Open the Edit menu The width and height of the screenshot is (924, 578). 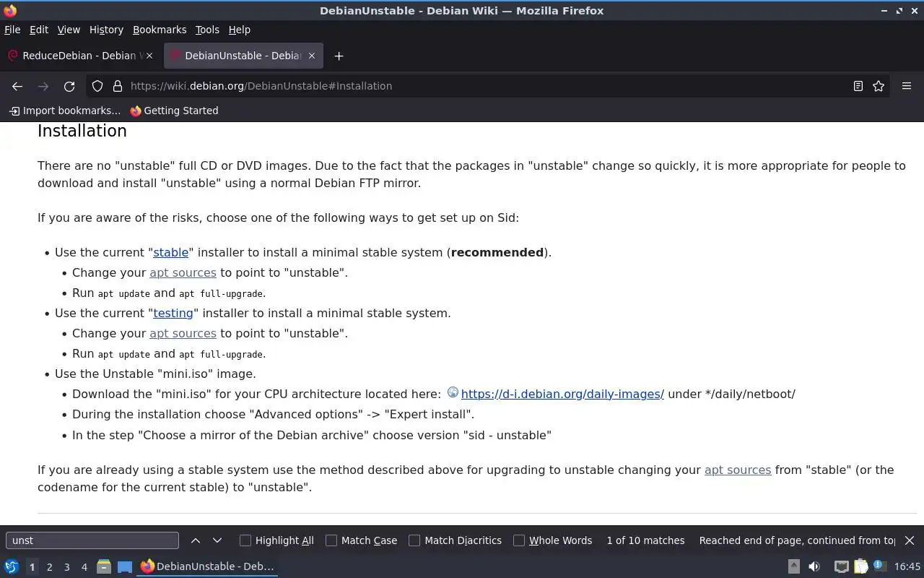point(39,30)
